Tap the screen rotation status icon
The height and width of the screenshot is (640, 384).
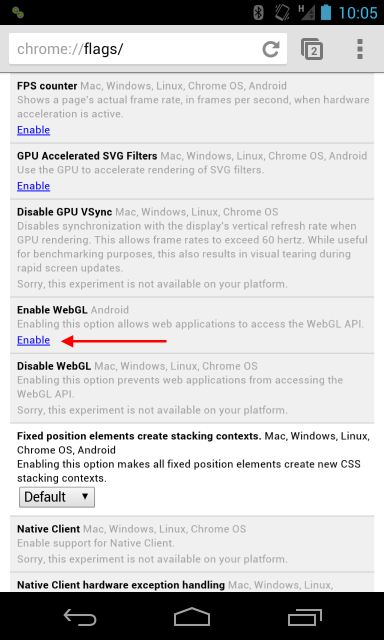(282, 13)
